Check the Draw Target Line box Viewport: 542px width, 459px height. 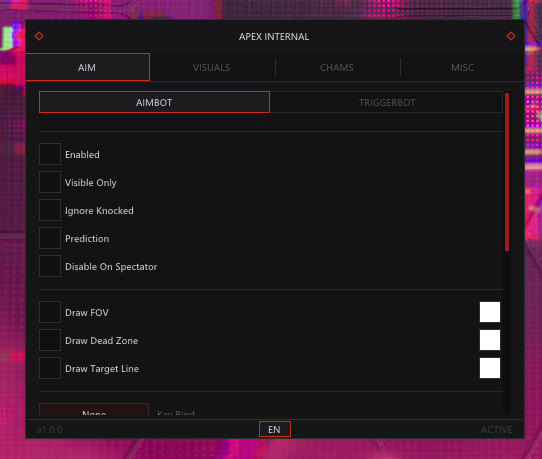coord(50,368)
